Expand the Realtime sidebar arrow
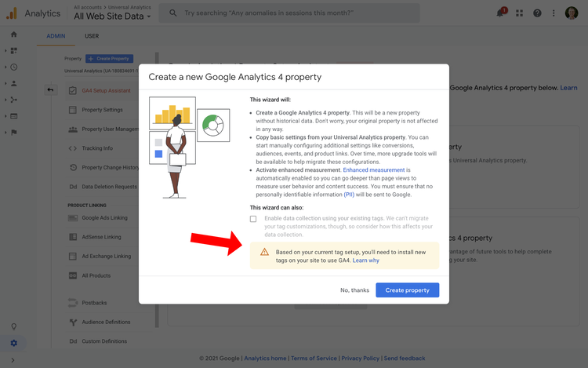Screen dimensions: 588x368 [5, 67]
